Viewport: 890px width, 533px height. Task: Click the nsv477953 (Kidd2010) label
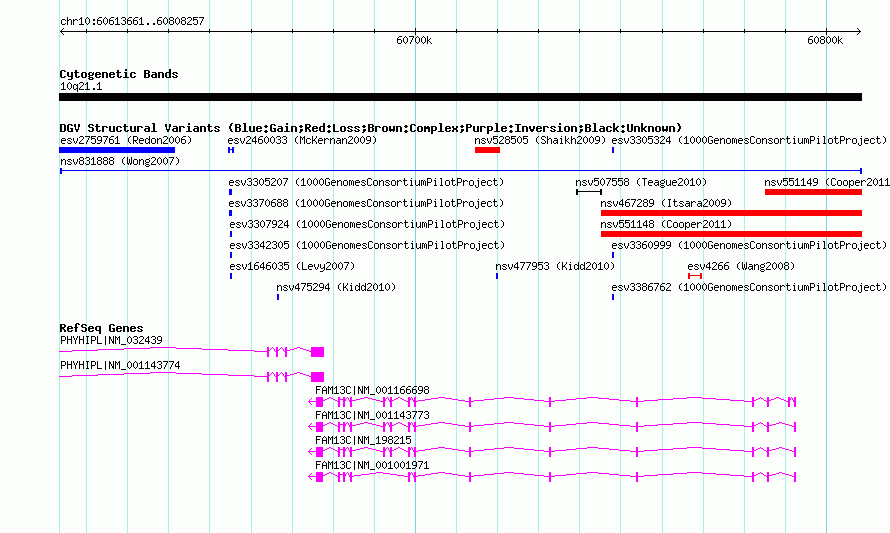[555, 266]
